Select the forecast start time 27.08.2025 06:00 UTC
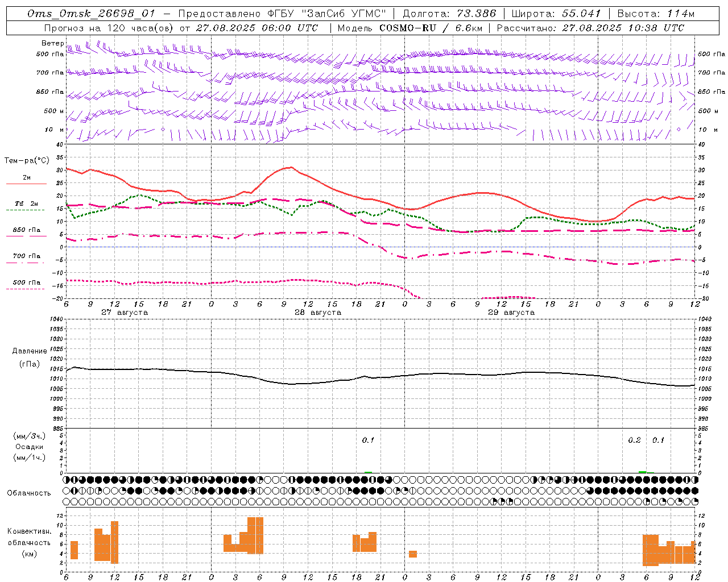 point(257,28)
